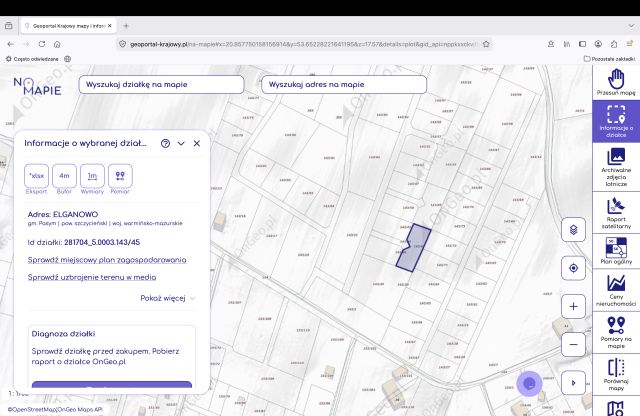This screenshot has width=640, height=416.
Task: Collapse the parcel info panel chevron
Action: [x=181, y=143]
